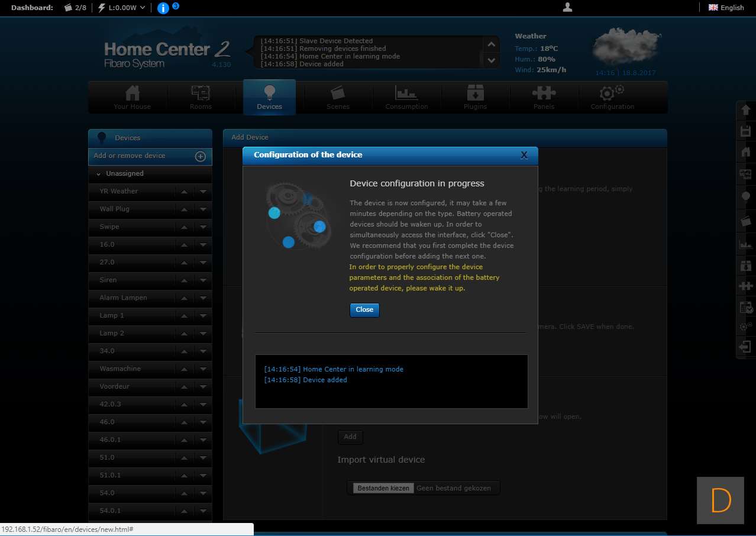Image resolution: width=756 pixels, height=536 pixels.
Task: Click the weather cloud icon
Action: tap(626, 47)
